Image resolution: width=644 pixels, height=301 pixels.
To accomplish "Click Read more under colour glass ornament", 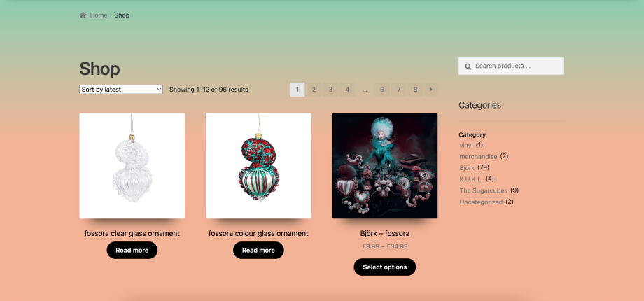I will (x=259, y=251).
